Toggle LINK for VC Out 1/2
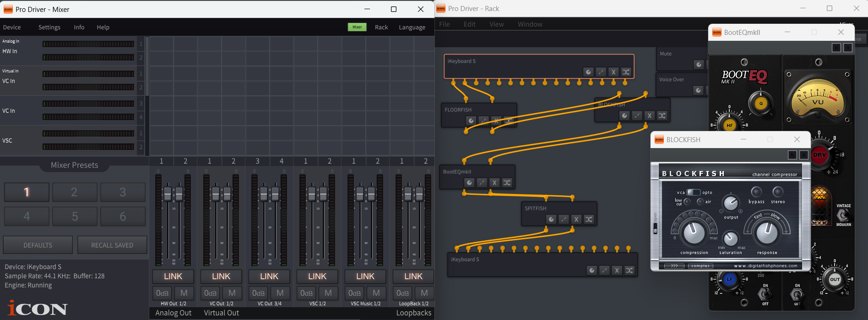Screen dimensions: 868x320 coord(221,276)
